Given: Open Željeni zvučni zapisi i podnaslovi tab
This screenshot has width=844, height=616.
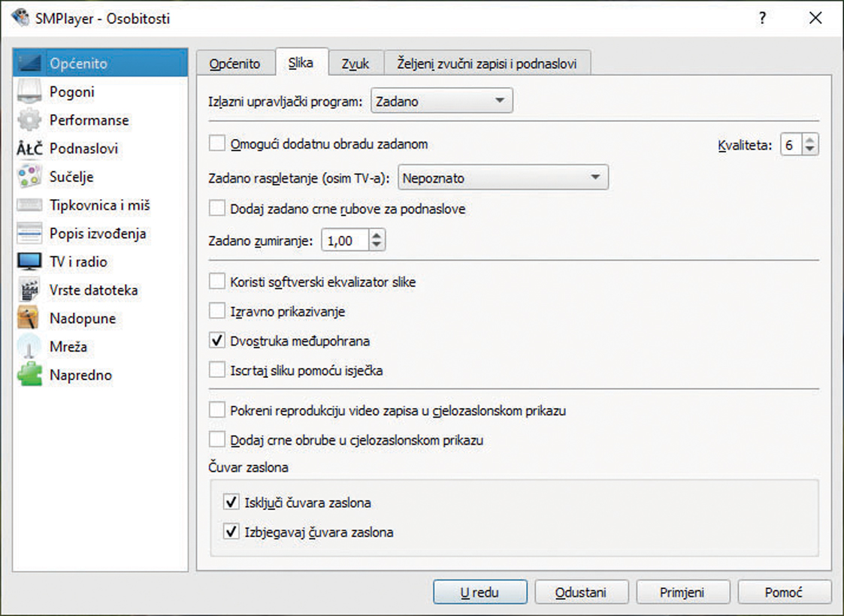Looking at the screenshot, I should tap(486, 64).
